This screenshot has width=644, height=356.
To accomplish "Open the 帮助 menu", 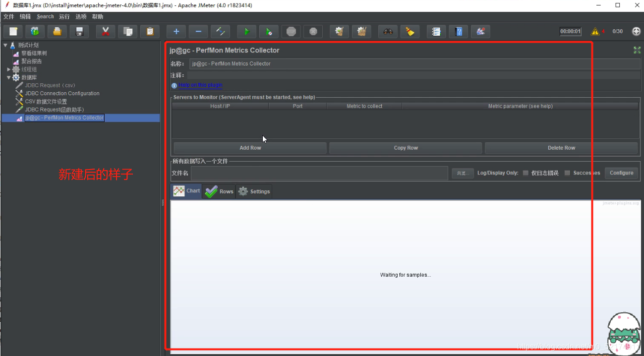I will 98,16.
